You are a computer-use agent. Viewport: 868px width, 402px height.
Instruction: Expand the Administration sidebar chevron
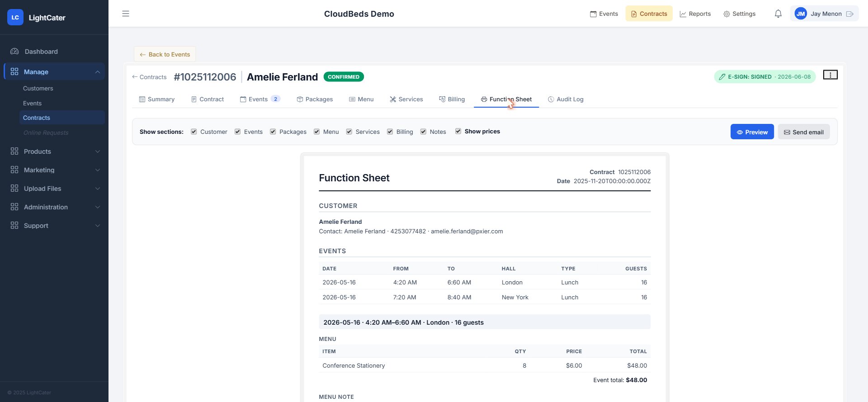click(98, 207)
